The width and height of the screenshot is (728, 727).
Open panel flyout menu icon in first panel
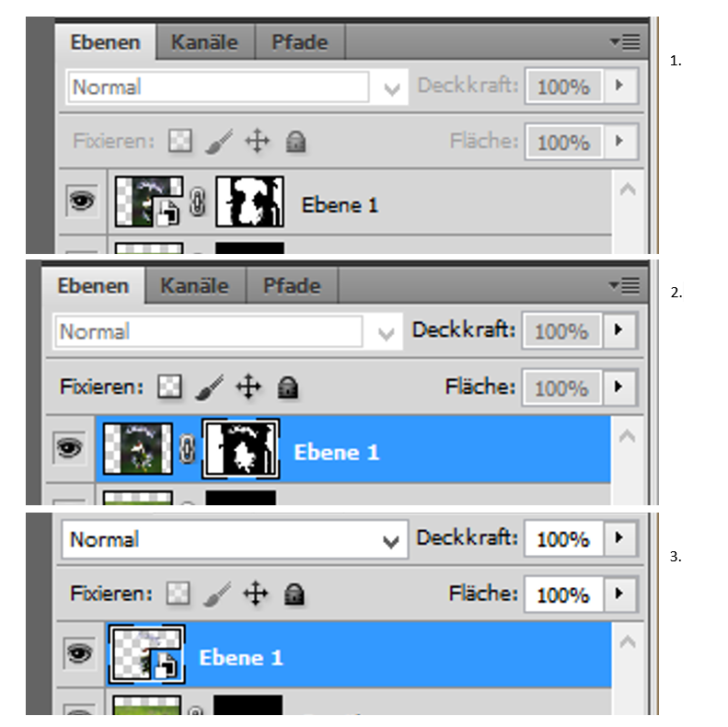pyautogui.click(x=625, y=42)
